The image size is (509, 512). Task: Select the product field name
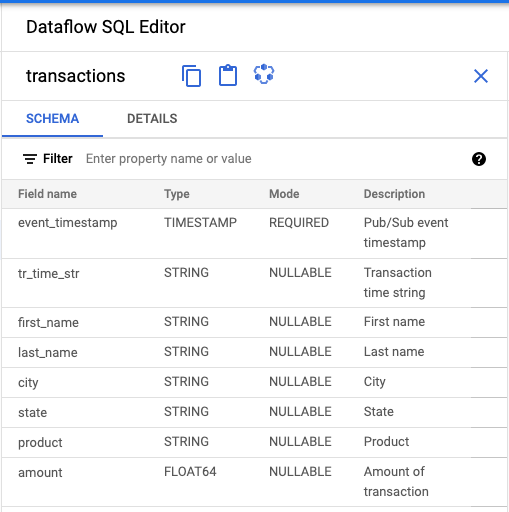40,443
